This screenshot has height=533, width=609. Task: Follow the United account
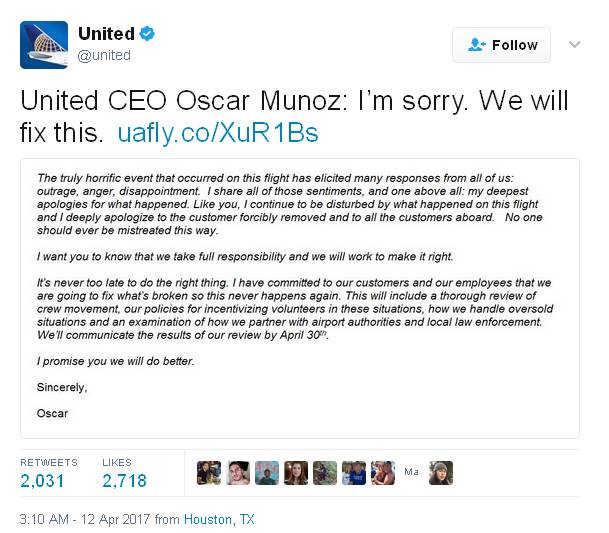[x=501, y=45]
